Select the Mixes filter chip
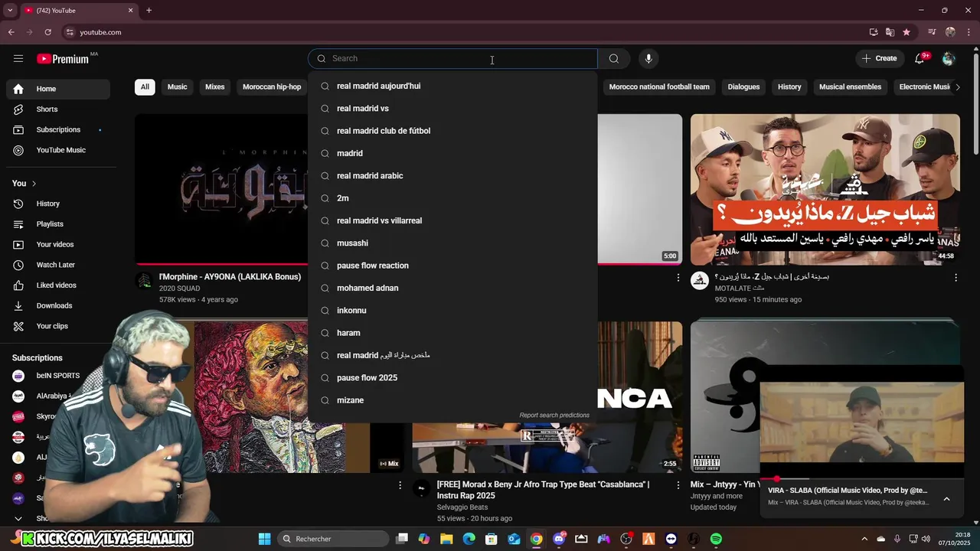 [x=215, y=86]
